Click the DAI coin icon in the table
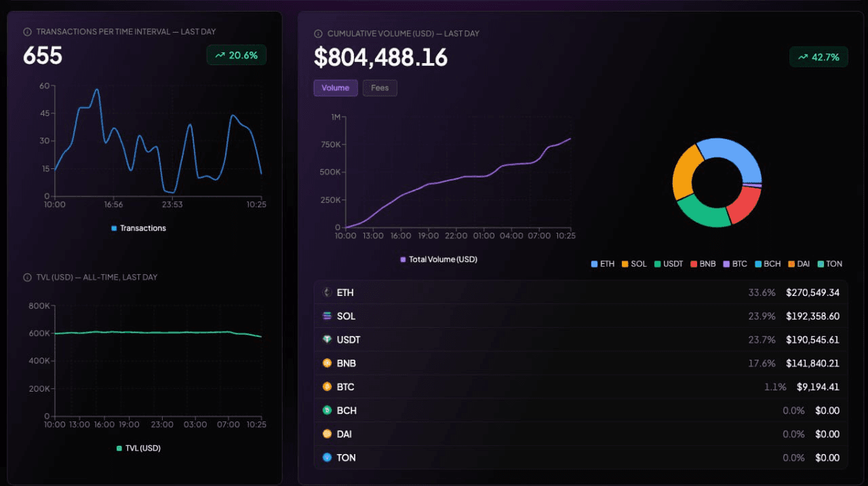Image resolution: width=868 pixels, height=486 pixels. pos(327,434)
